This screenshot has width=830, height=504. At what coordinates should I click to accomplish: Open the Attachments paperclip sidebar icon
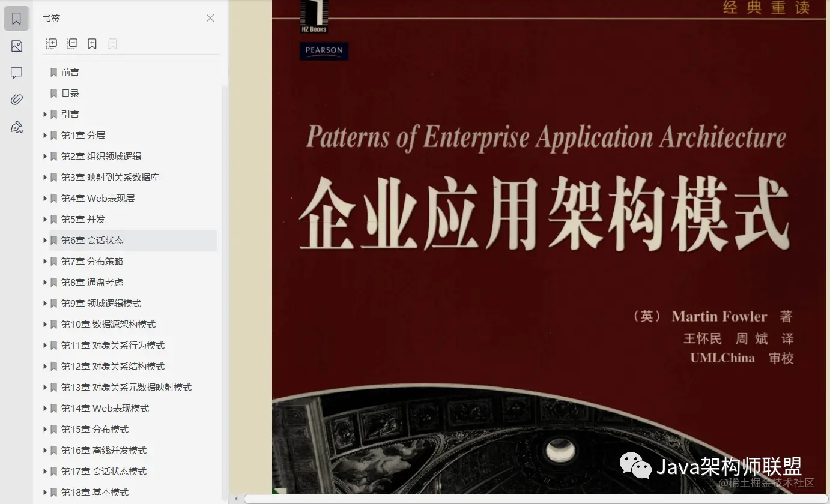tap(16, 100)
